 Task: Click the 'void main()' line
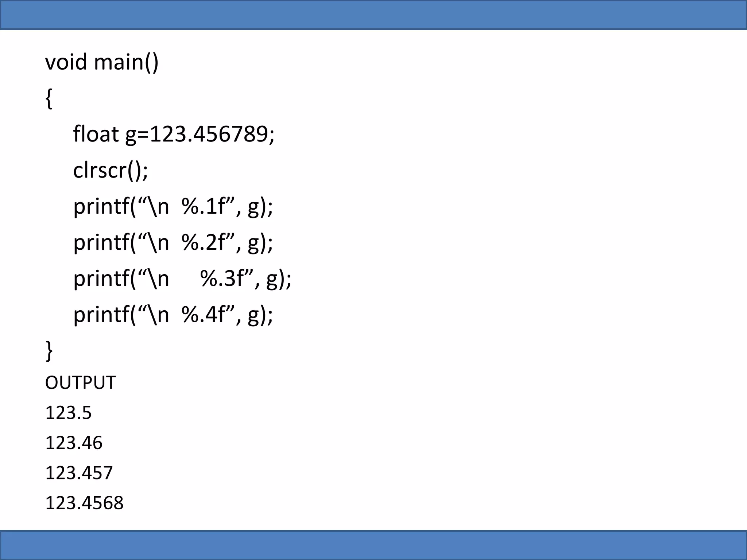[x=102, y=62]
